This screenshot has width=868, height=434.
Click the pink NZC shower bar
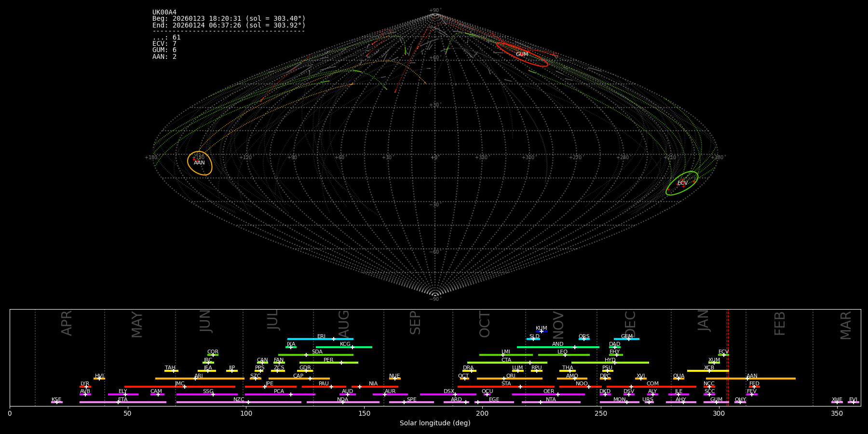click(239, 402)
